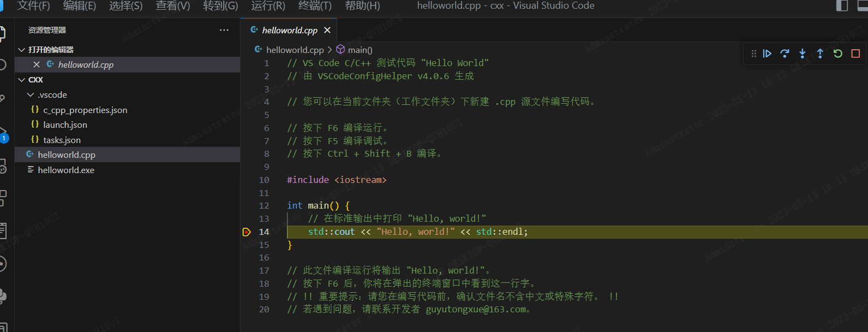Open the 转到(G) menu
This screenshot has width=868, height=332.
(x=220, y=6)
